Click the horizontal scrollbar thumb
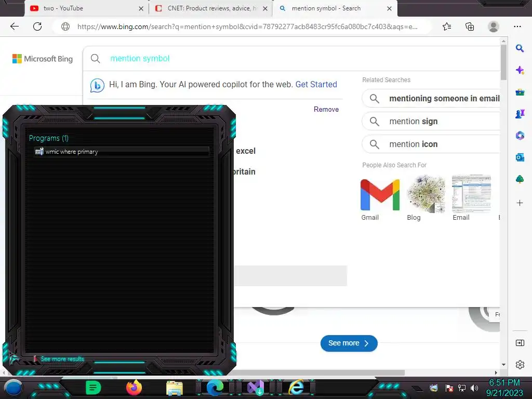Image resolution: width=532 pixels, height=399 pixels. [x=319, y=373]
